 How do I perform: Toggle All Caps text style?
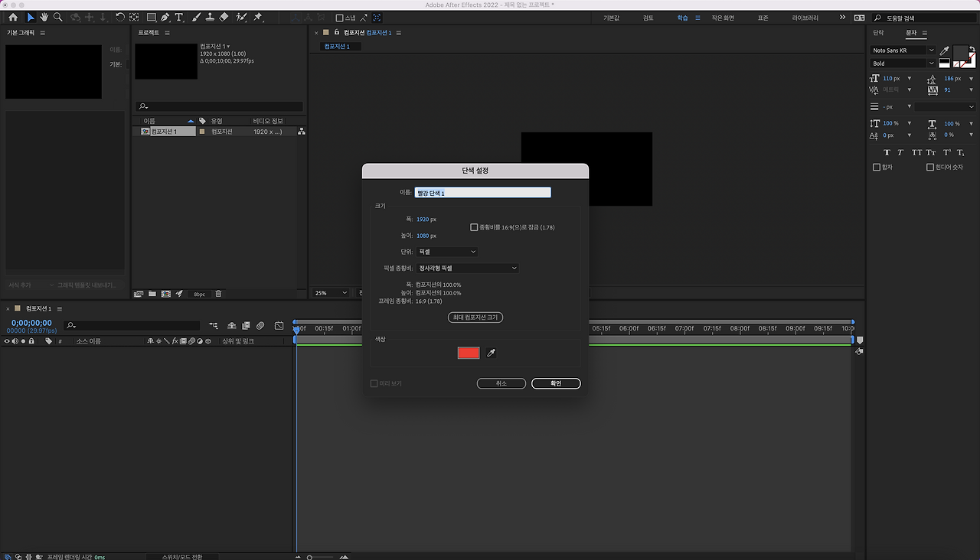click(x=916, y=153)
